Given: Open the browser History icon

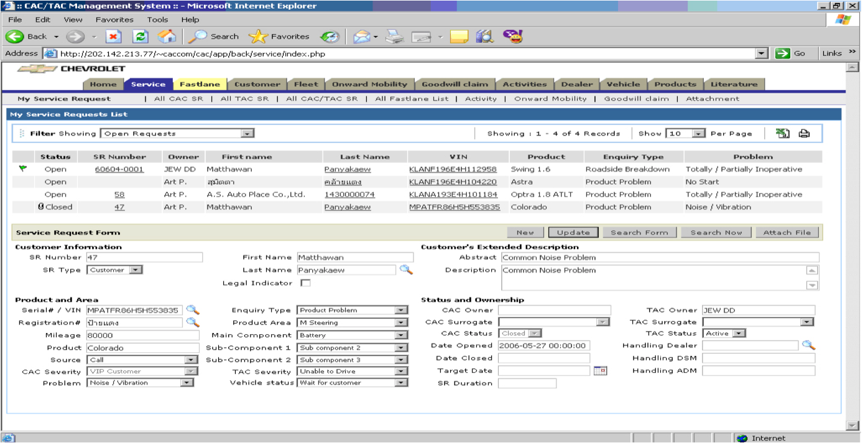Looking at the screenshot, I should [330, 37].
